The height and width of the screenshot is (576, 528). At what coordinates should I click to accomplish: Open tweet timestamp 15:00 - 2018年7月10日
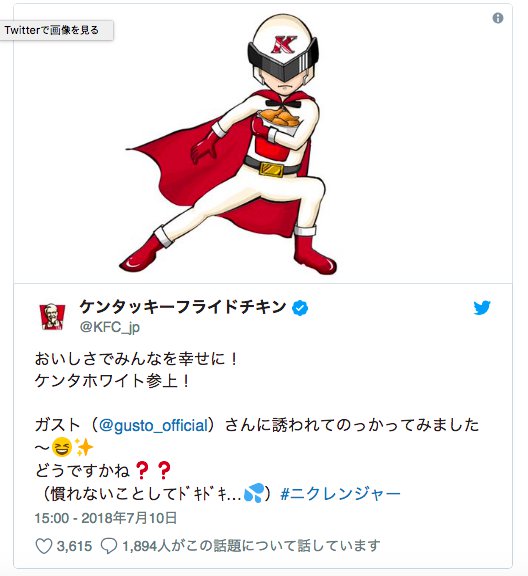coord(106,518)
